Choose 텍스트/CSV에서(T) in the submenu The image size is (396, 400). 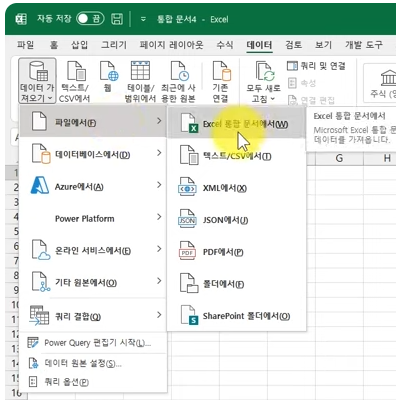[x=236, y=156]
